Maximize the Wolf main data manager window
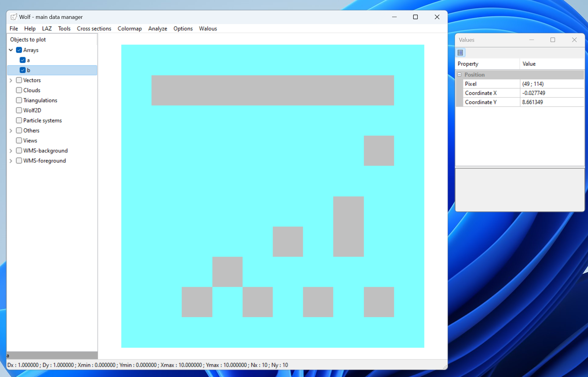Image resolution: width=588 pixels, height=377 pixels. pos(415,17)
